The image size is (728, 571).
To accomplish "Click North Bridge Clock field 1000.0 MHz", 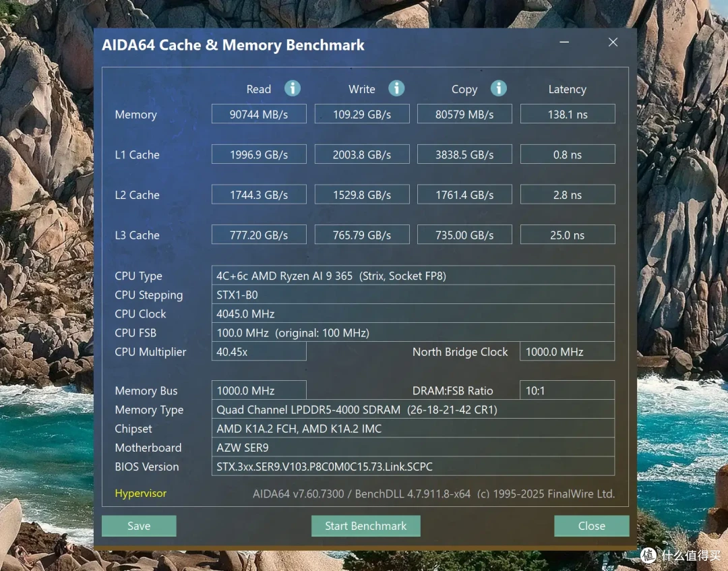I will [x=568, y=352].
